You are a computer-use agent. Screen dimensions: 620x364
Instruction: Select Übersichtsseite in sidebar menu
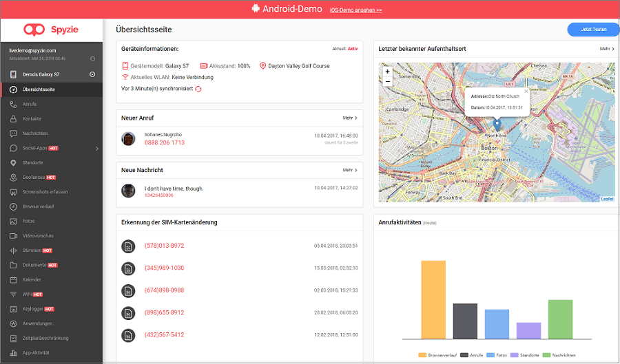tap(52, 89)
